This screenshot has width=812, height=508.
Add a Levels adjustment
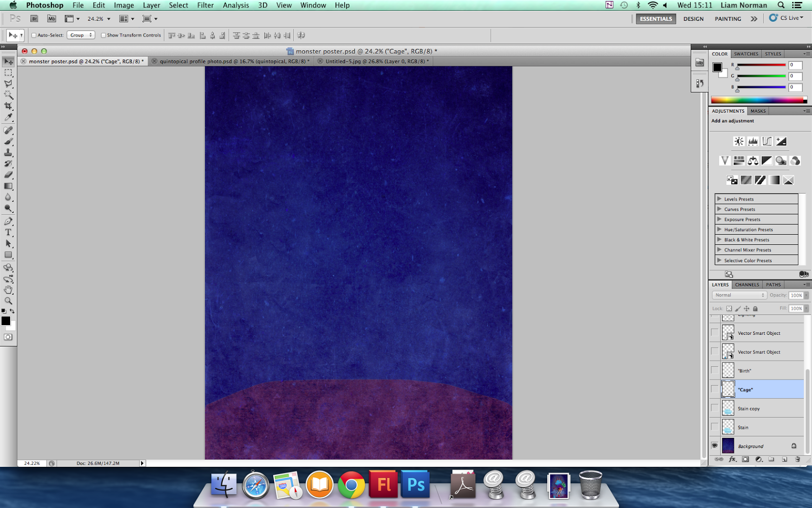(x=753, y=141)
